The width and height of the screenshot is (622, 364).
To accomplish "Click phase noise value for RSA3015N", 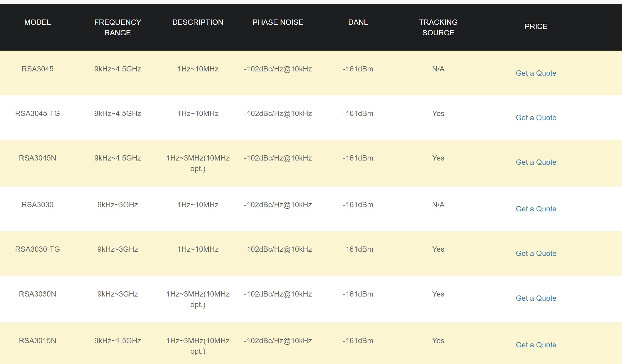I will (278, 341).
